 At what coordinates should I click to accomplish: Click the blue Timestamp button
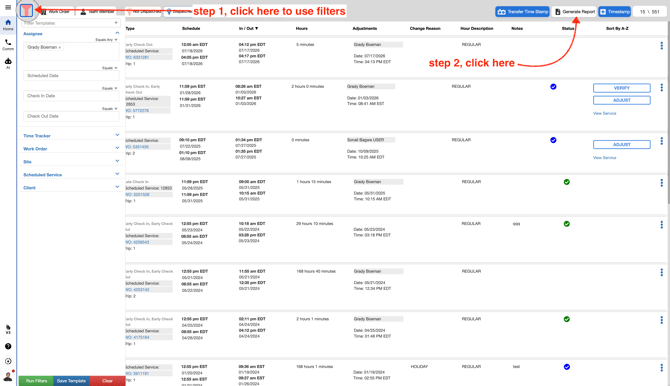pyautogui.click(x=614, y=12)
